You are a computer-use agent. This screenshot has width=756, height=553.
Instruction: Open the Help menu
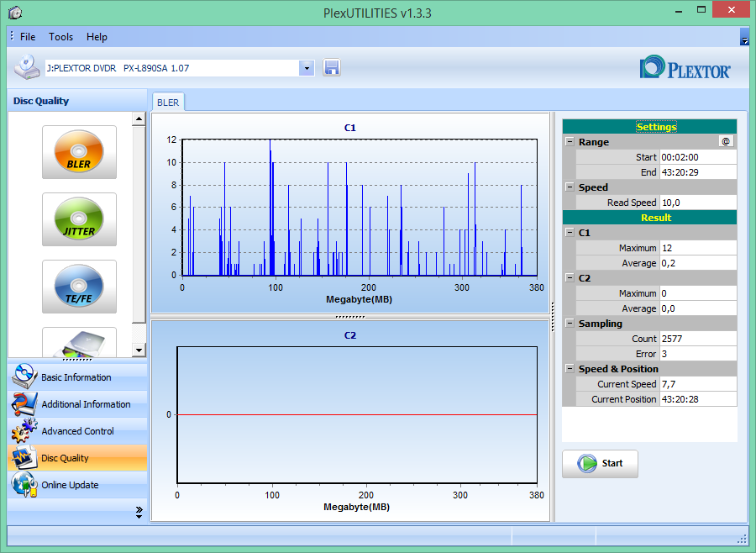click(x=97, y=37)
